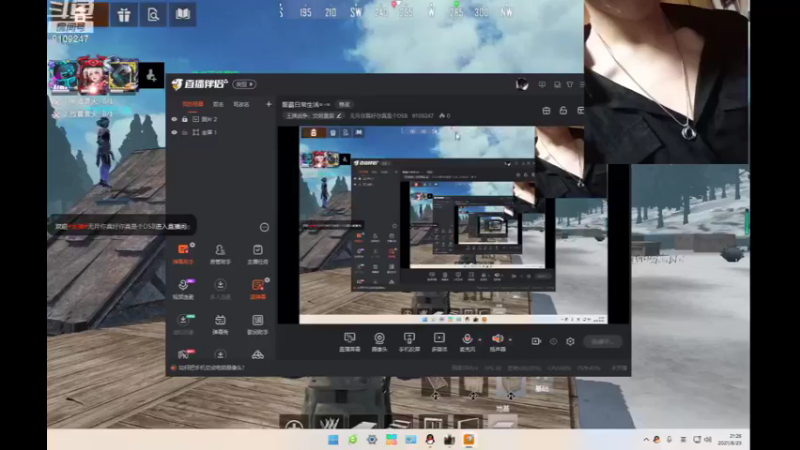Add a camera source

point(379,342)
